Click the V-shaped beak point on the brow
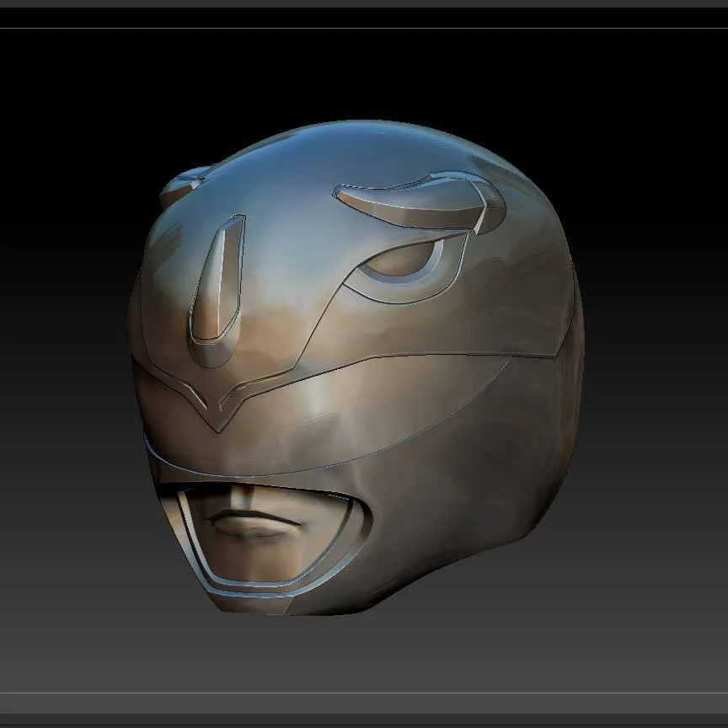This screenshot has width=728, height=728. click(x=216, y=415)
